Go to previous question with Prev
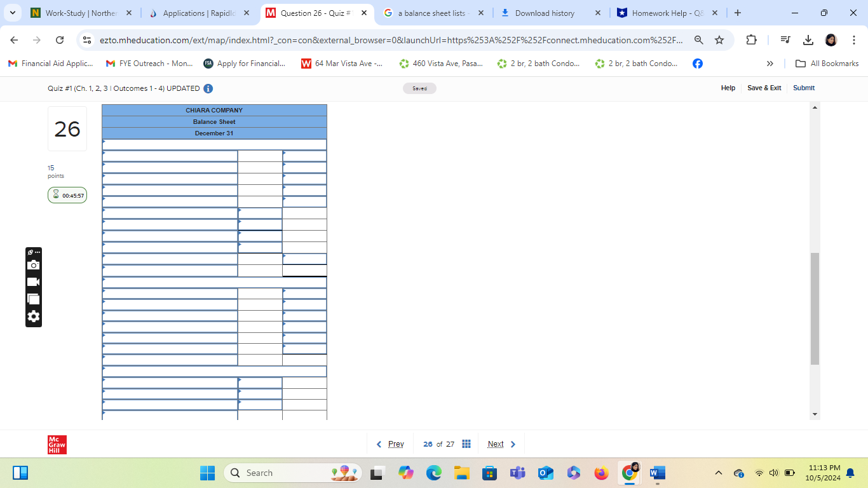Image resolution: width=868 pixels, height=488 pixels. click(x=390, y=444)
